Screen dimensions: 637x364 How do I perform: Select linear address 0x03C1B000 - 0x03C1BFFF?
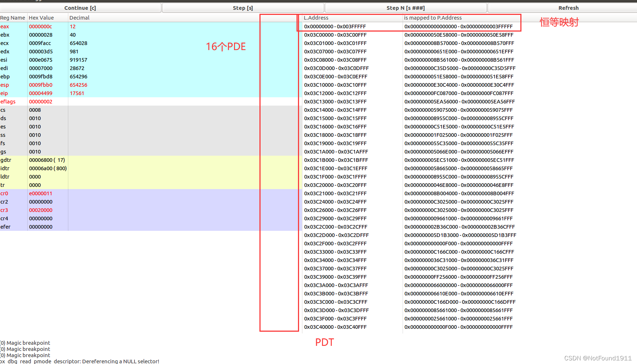[x=336, y=160]
